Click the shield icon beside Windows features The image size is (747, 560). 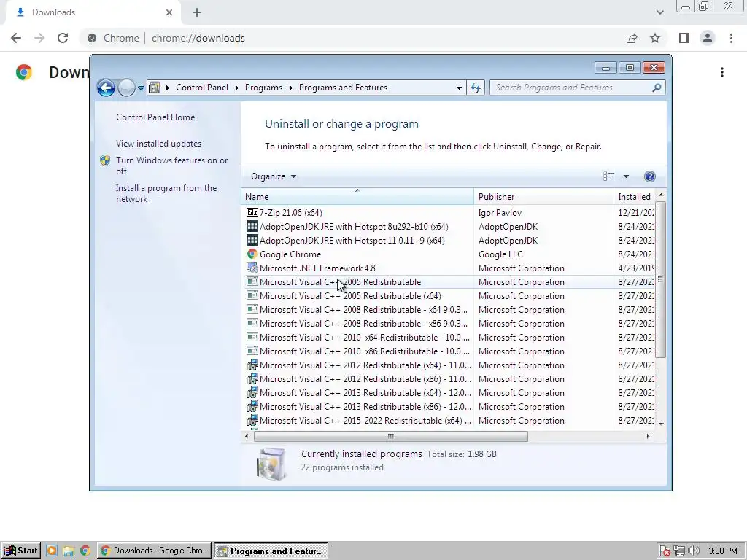point(105,160)
